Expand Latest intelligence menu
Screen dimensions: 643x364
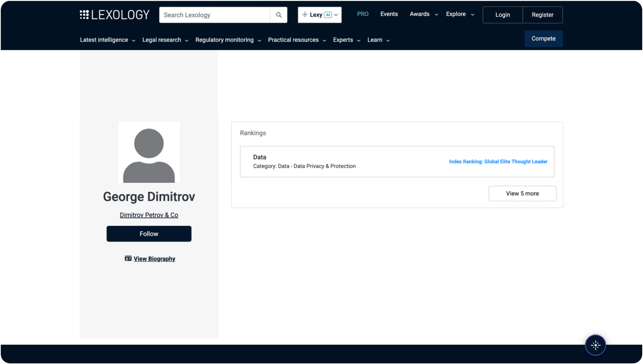coord(108,40)
